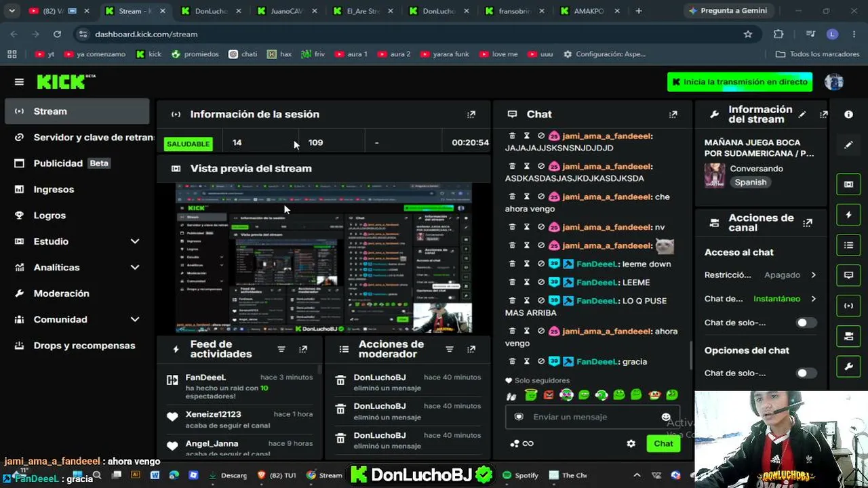Select Stream in the sidebar
This screenshot has height=488, width=868.
[x=77, y=111]
